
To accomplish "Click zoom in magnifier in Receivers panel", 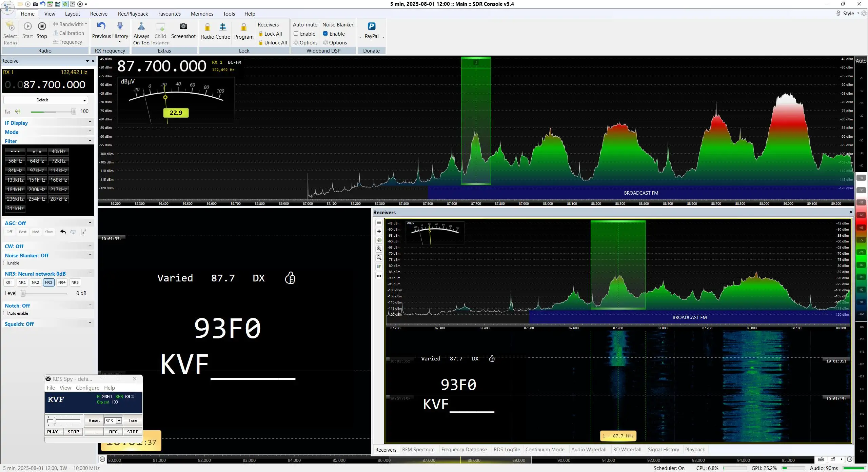I will (379, 249).
